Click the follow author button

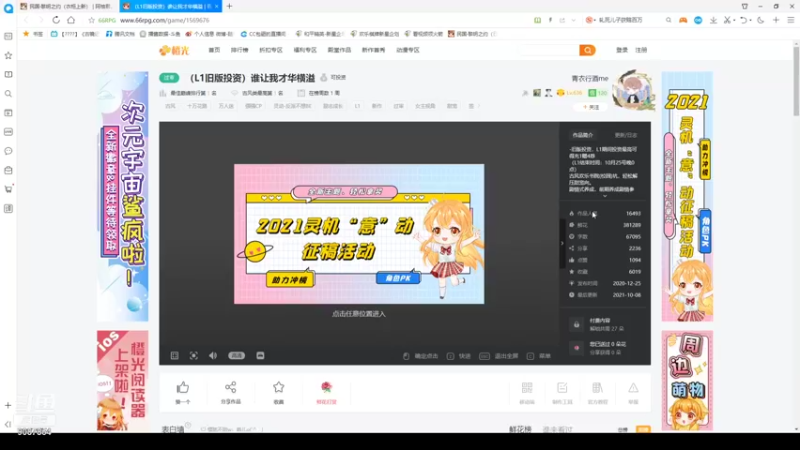pyautogui.click(x=591, y=107)
